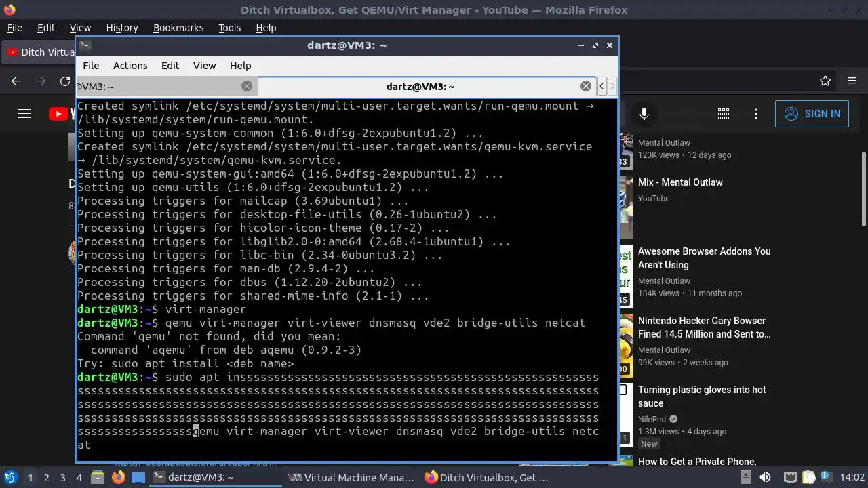Click Mental Outlaw 184K views channel name
The height and width of the screenshot is (488, 868).
664,281
